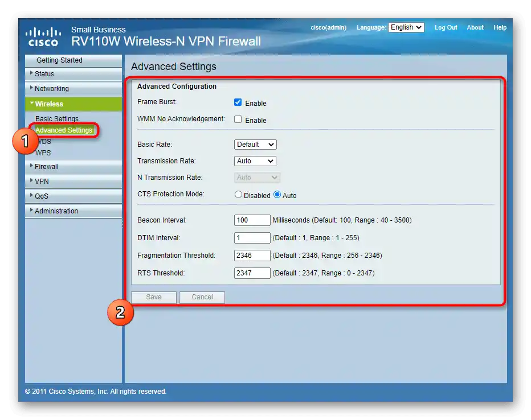Open Getting Started page
The height and width of the screenshot is (420, 531).
pyautogui.click(x=73, y=60)
